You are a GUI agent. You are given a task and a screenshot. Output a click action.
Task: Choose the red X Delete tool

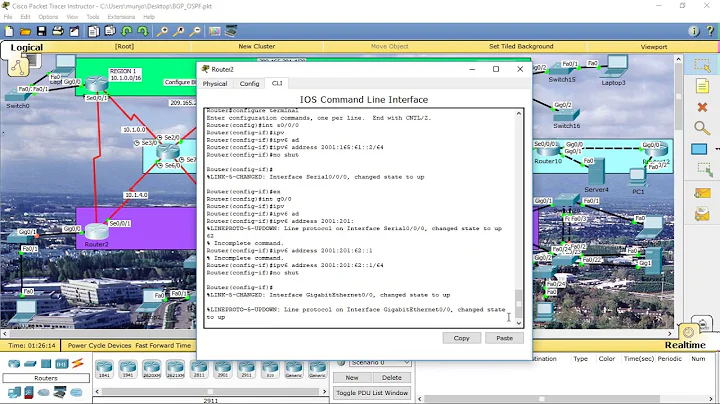point(702,107)
